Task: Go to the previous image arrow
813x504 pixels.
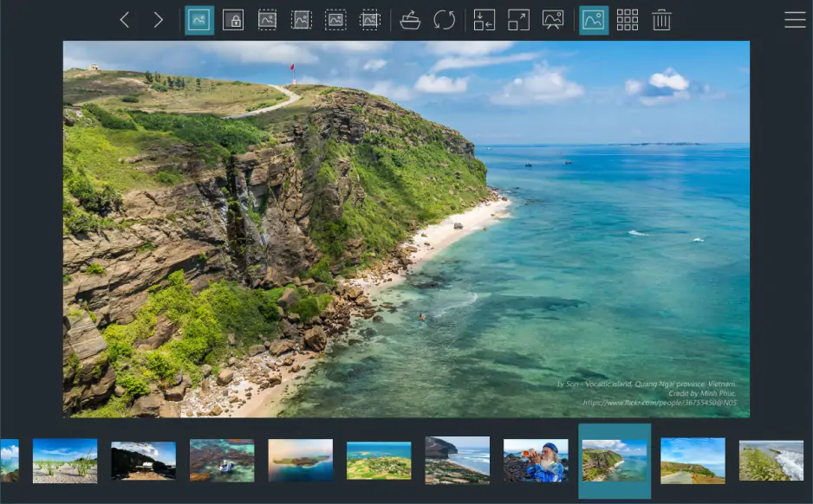Action: [x=125, y=20]
